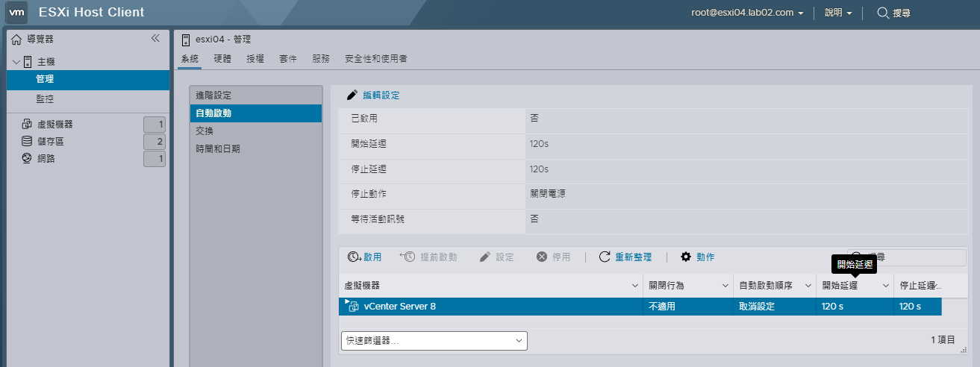Open the 快速篩選器 combo box
The height and width of the screenshot is (367, 980).
tap(434, 341)
